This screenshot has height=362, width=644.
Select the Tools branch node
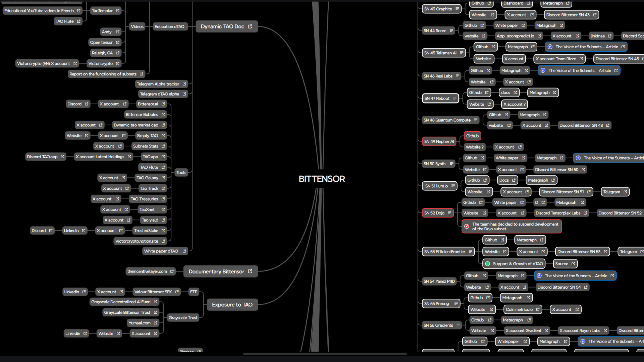point(181,173)
